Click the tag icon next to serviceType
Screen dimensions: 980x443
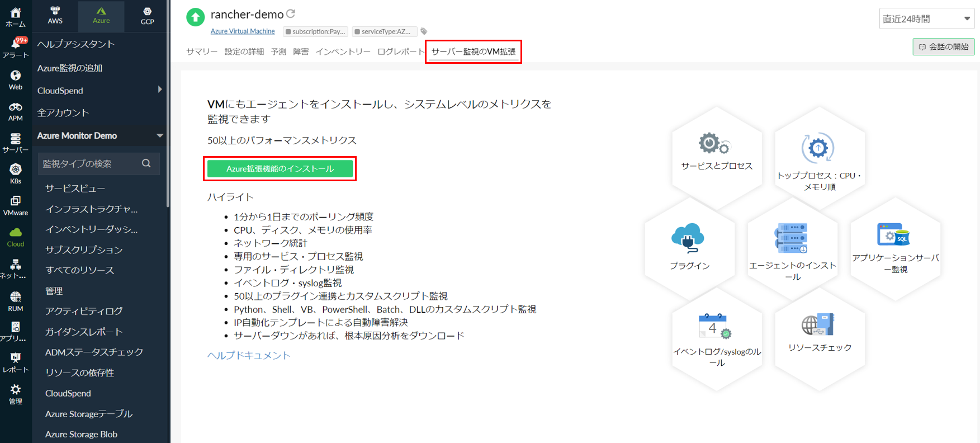(x=424, y=31)
